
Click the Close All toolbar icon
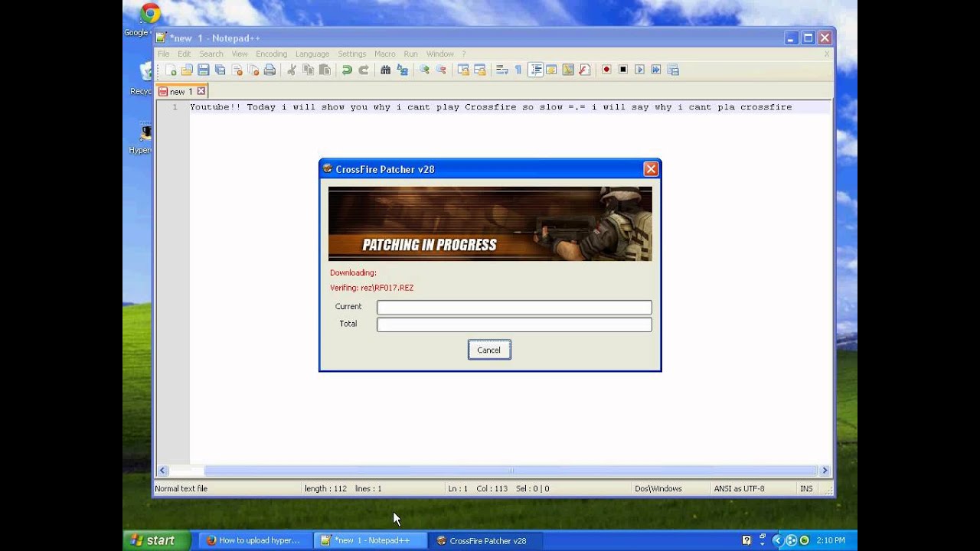(x=253, y=70)
